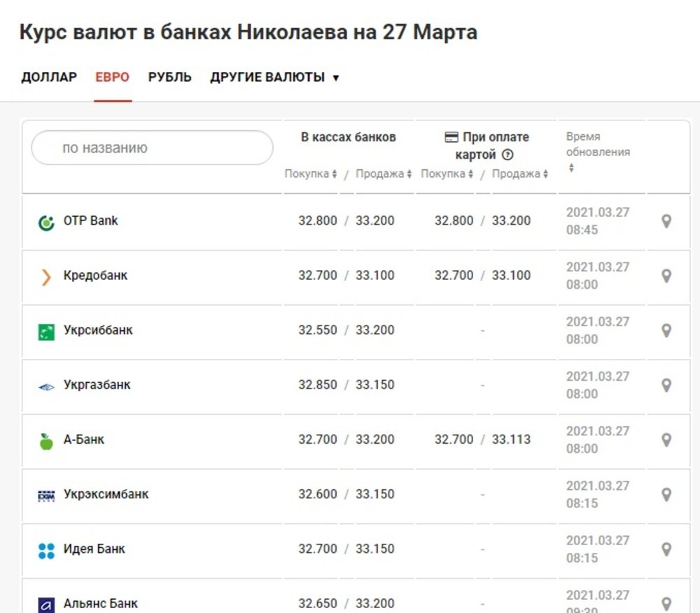Click the Альянс Банк logo

pyautogui.click(x=46, y=605)
